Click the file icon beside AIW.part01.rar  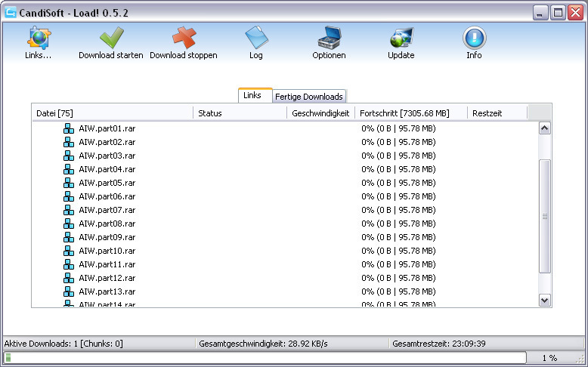click(69, 128)
